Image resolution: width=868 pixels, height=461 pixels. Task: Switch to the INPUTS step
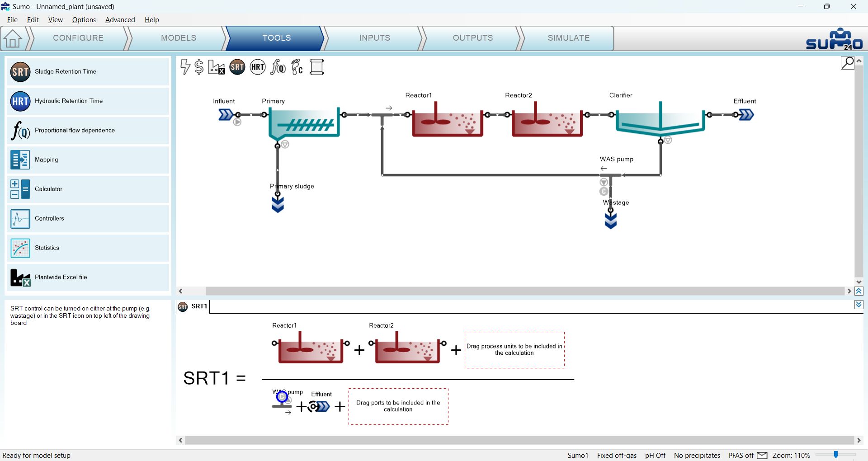(x=375, y=38)
